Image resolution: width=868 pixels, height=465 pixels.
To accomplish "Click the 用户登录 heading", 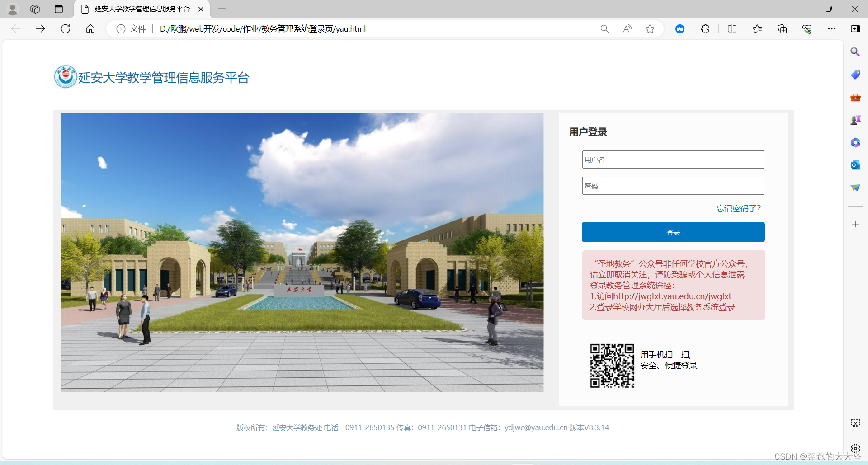I will [x=588, y=132].
